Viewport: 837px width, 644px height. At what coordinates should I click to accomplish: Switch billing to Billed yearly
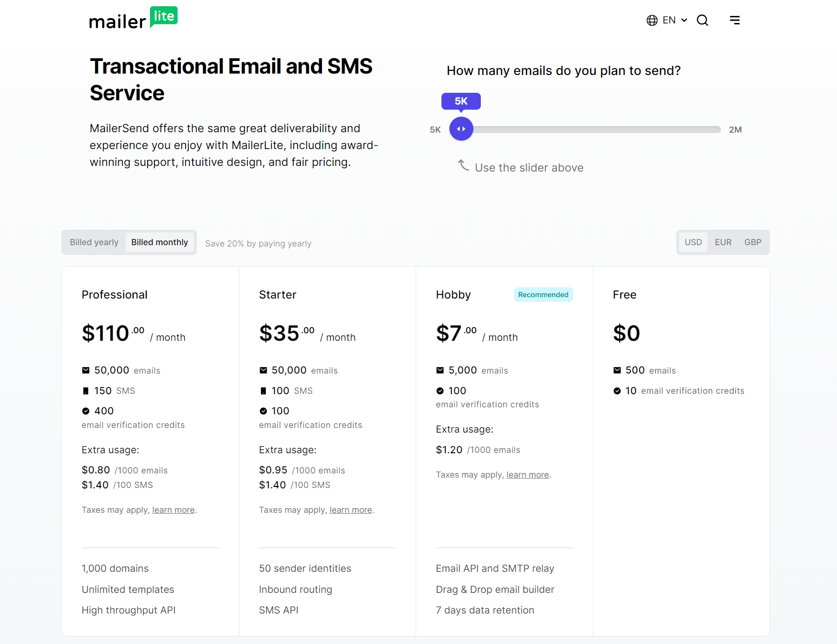coord(94,242)
